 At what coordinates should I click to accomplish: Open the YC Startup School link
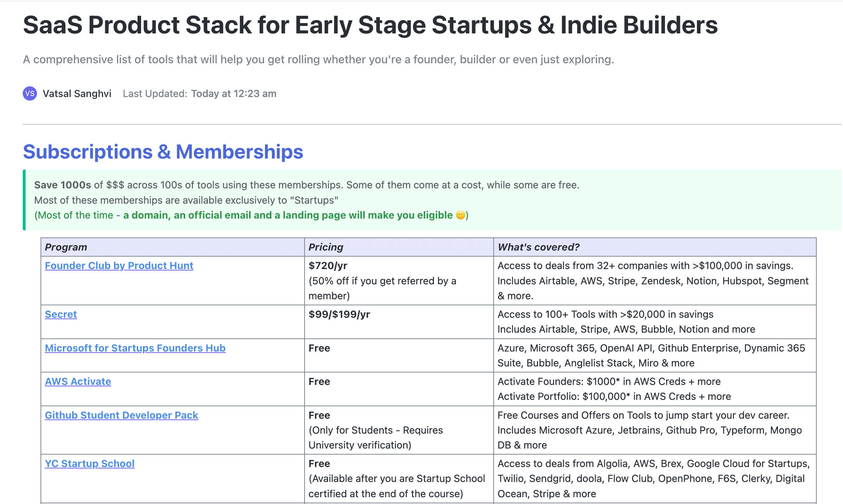pos(90,463)
